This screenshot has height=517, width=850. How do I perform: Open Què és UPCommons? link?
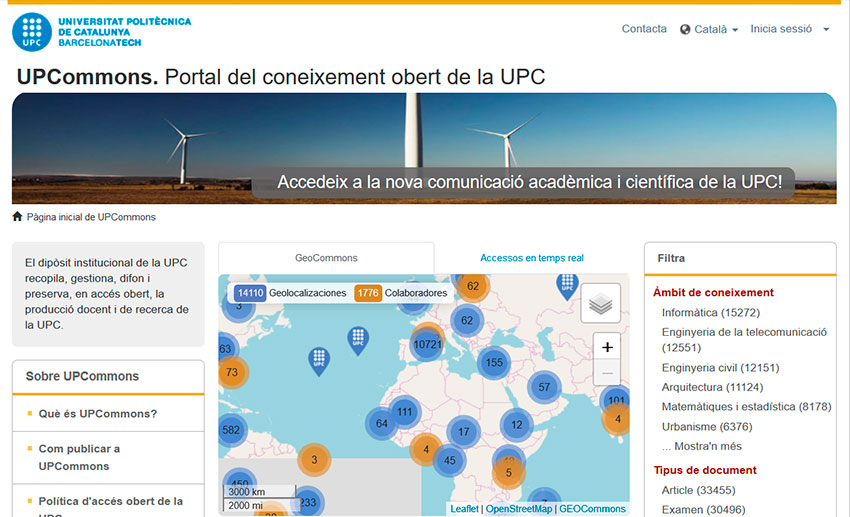(97, 414)
